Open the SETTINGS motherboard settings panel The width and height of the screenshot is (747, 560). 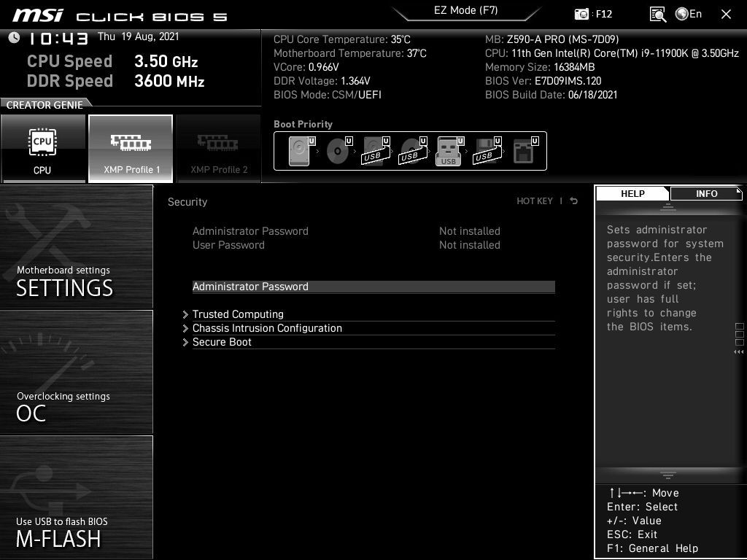coord(76,246)
